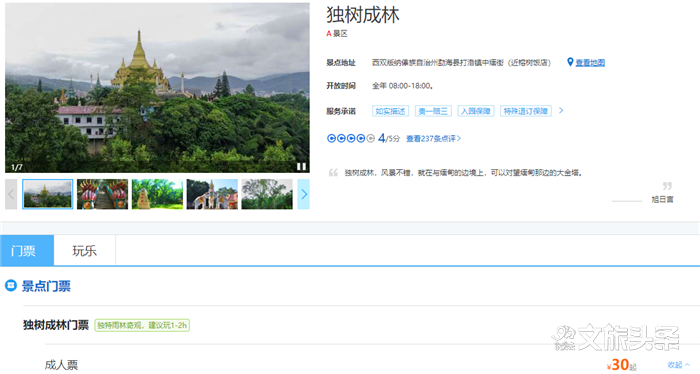Viewport: 700px width, 374px height.
Task: Expand more service guarantees arrow
Action: pyautogui.click(x=561, y=110)
